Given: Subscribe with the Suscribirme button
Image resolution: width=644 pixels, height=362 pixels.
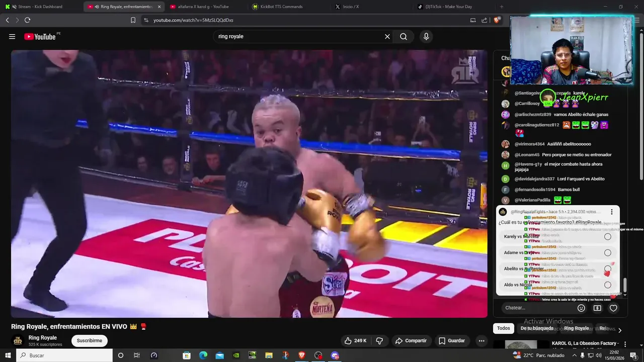Looking at the screenshot, I should (90, 340).
